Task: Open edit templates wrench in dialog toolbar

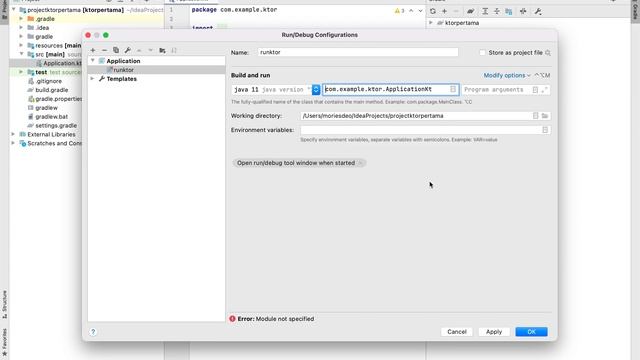Action: click(128, 50)
